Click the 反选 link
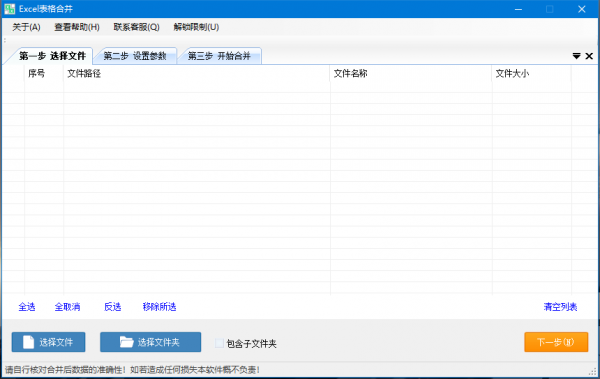 tap(112, 307)
